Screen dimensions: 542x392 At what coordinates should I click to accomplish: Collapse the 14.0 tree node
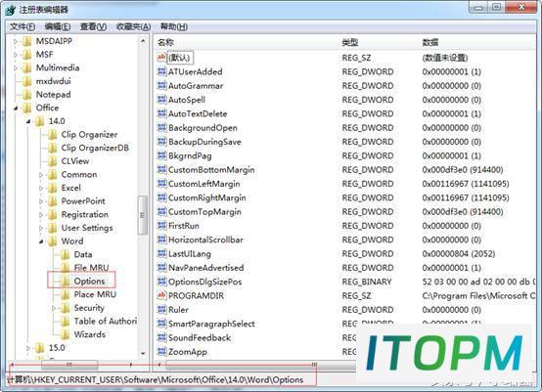tap(28, 121)
